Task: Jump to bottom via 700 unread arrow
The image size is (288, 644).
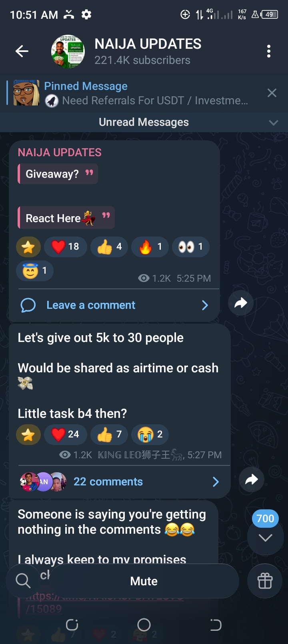Action: pyautogui.click(x=266, y=537)
